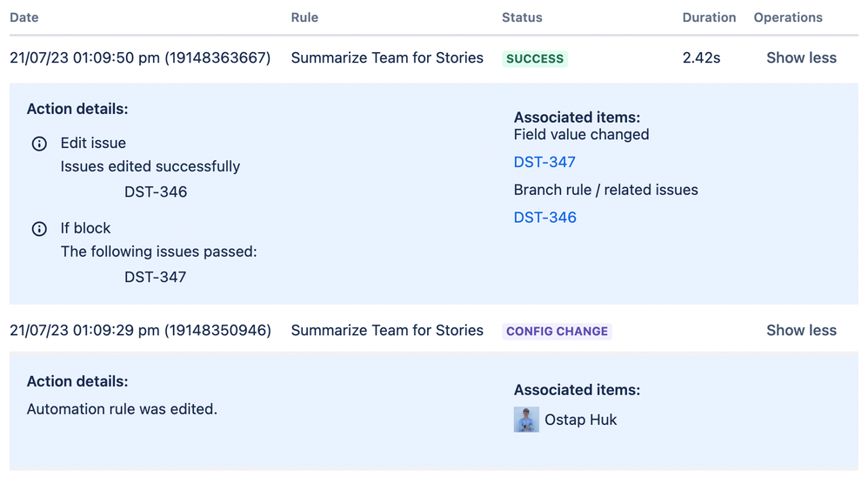Click the info icon beside Edit issue
Image resolution: width=868 pixels, height=477 pixels.
[x=39, y=144]
